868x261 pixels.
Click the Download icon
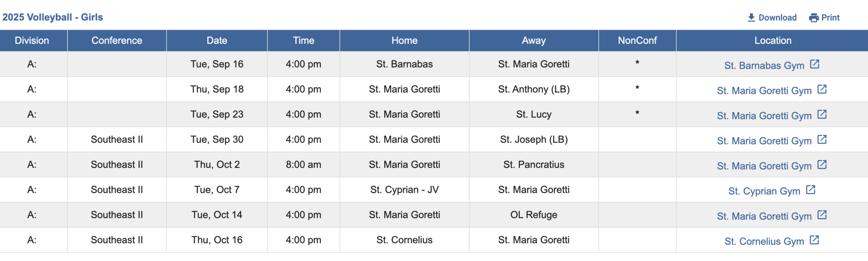pyautogui.click(x=751, y=18)
